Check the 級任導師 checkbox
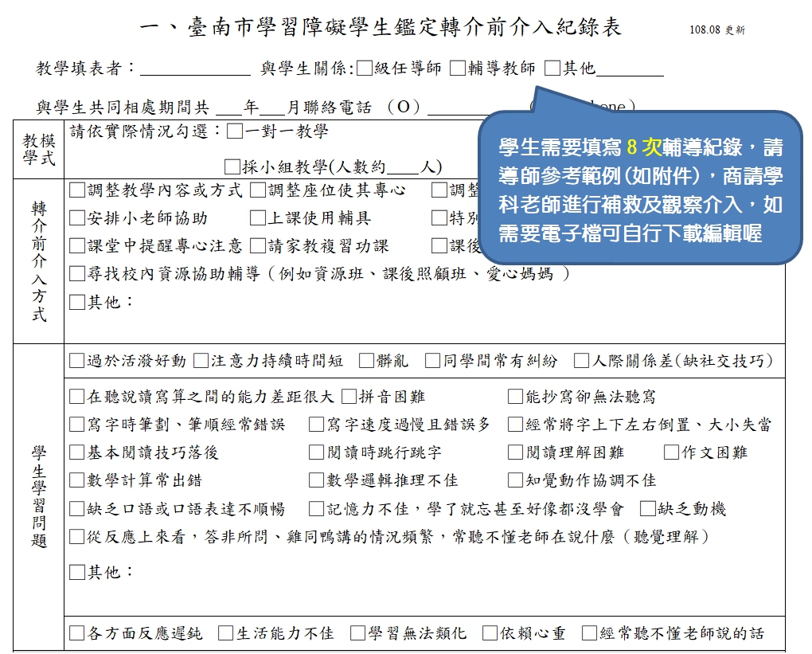 point(365,68)
